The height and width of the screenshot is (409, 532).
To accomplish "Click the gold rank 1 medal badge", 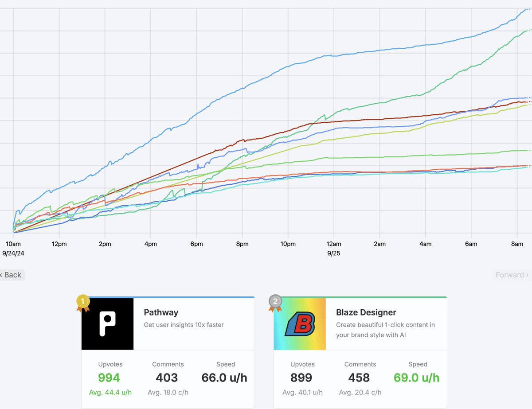I will point(83,303).
